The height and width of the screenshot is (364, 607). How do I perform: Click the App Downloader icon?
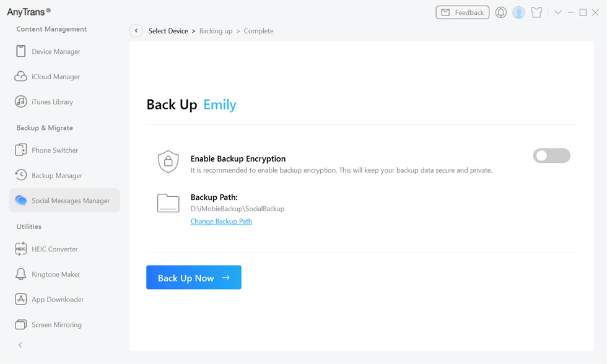21,299
